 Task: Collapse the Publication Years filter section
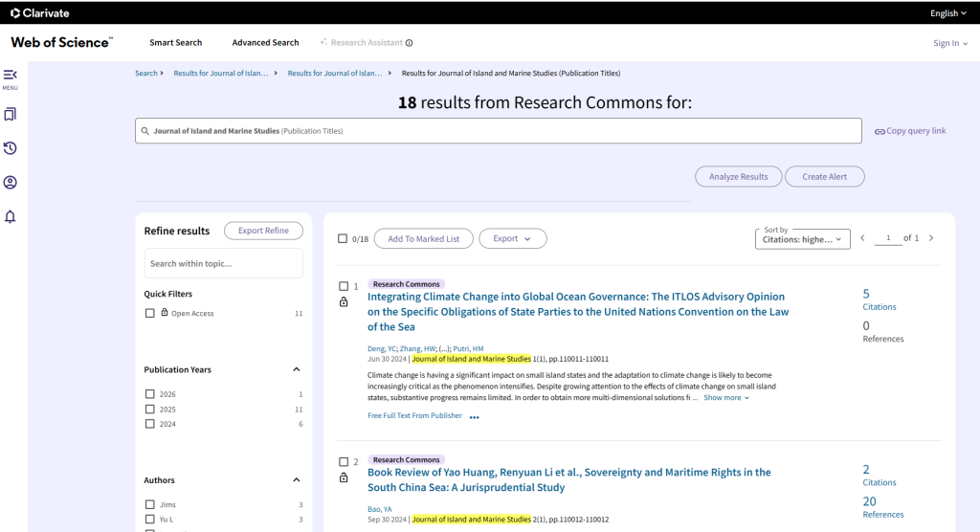[x=296, y=369]
